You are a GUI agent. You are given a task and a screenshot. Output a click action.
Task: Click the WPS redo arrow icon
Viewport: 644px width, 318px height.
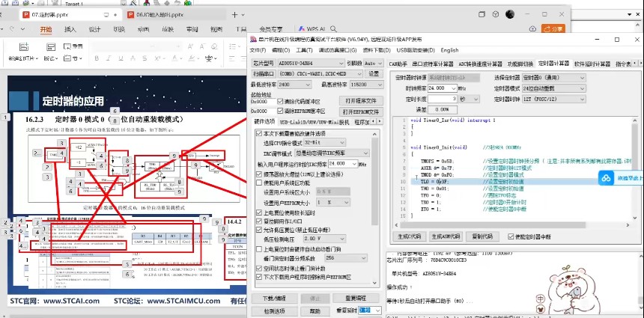[12, 29]
